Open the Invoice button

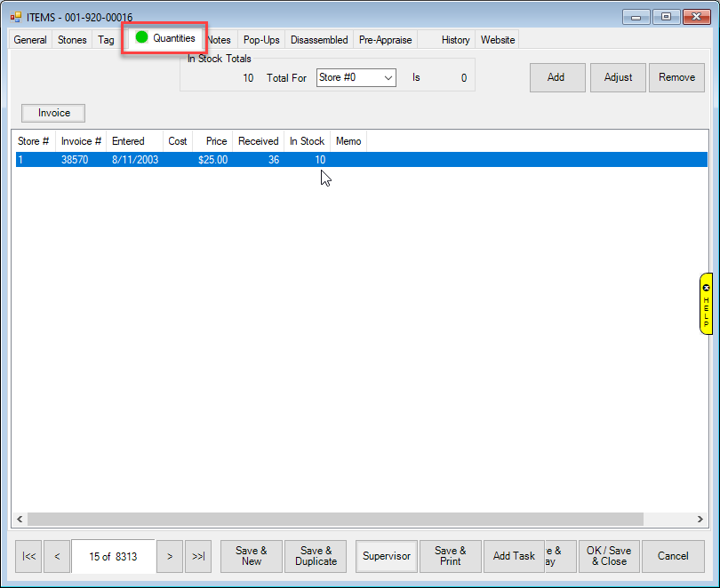click(53, 113)
